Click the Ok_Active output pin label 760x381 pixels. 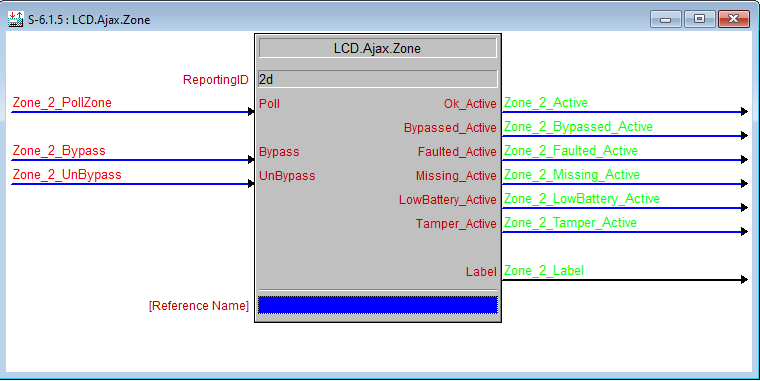(x=470, y=104)
